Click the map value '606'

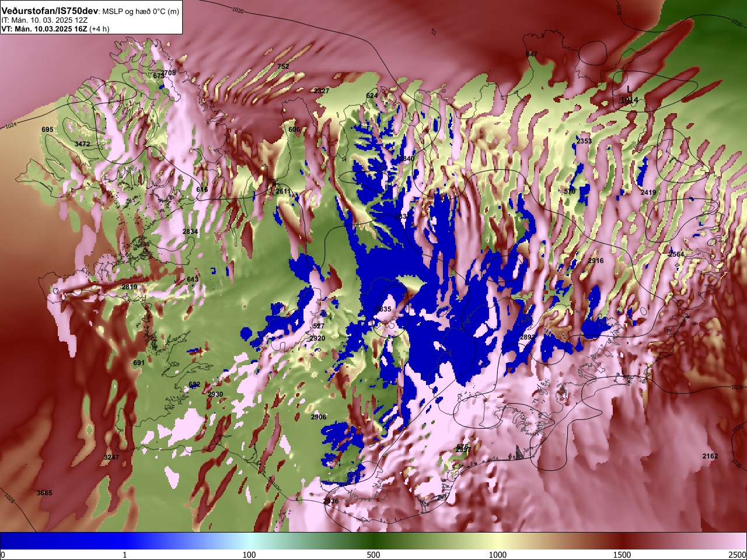[x=294, y=129]
